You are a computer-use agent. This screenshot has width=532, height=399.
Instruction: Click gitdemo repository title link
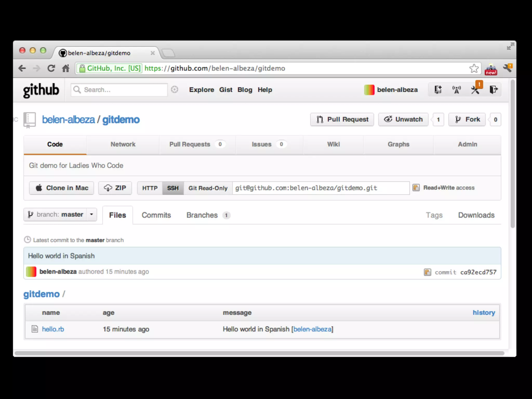[121, 120]
